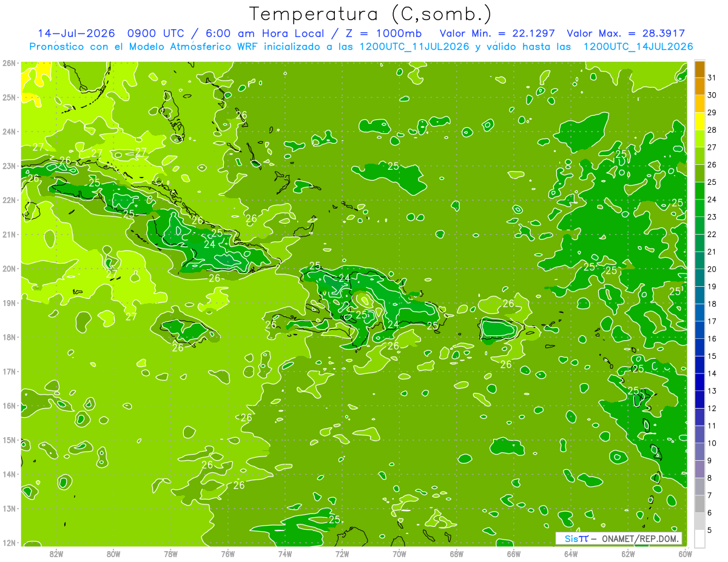Select the date "14-Jul-2026" in header
The image size is (728, 562).
[x=76, y=33]
